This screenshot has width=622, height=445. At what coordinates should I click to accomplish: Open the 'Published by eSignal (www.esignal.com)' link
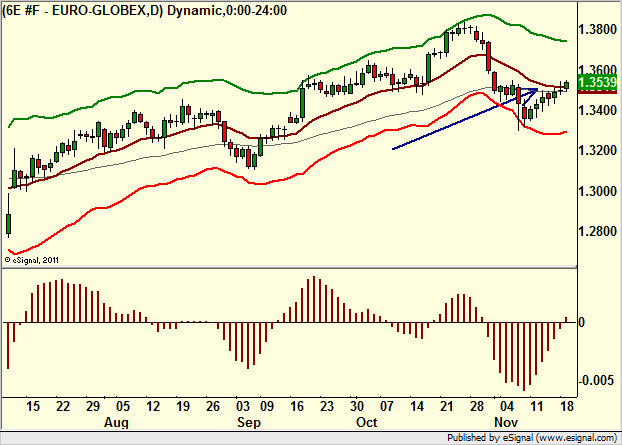point(532,438)
